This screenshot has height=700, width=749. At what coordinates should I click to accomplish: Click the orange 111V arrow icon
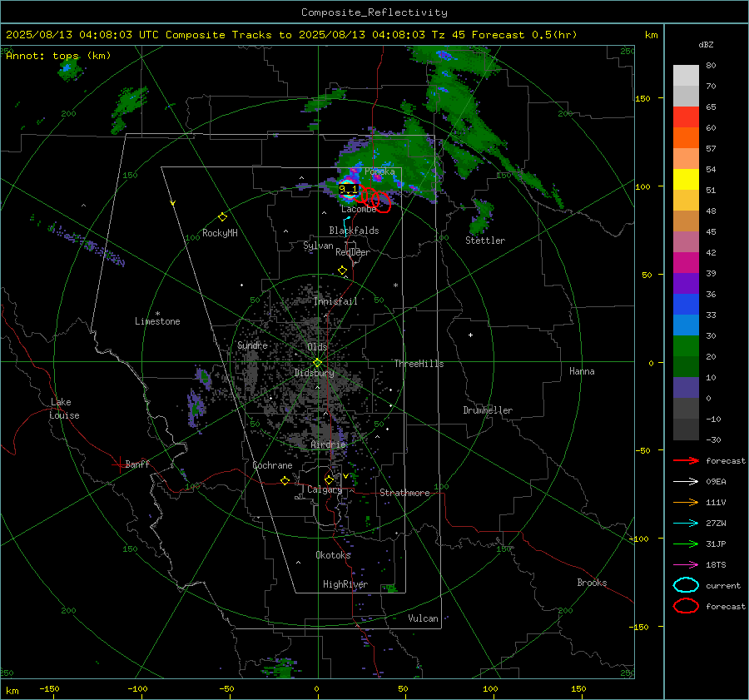686,502
